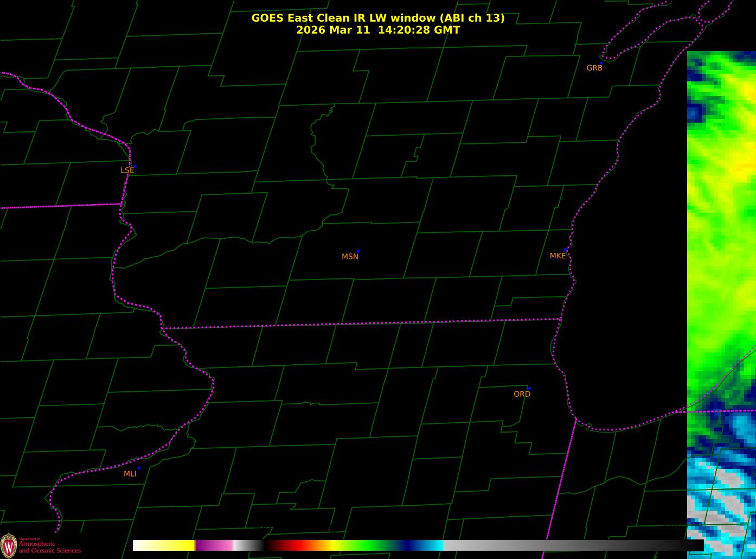Click the ORD station label

522,394
